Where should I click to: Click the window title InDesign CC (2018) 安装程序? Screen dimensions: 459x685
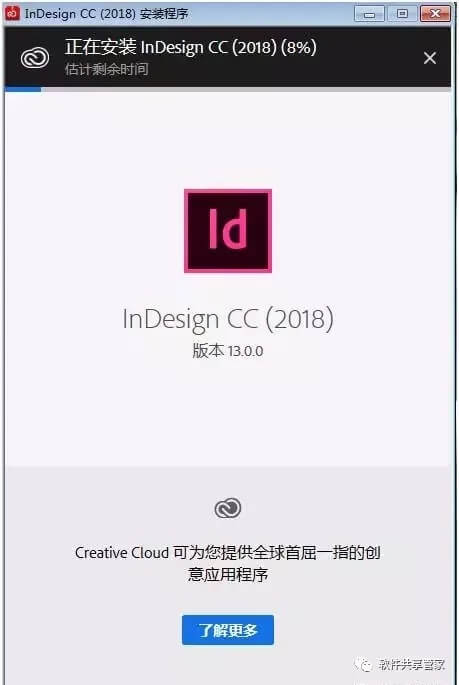[x=107, y=14]
